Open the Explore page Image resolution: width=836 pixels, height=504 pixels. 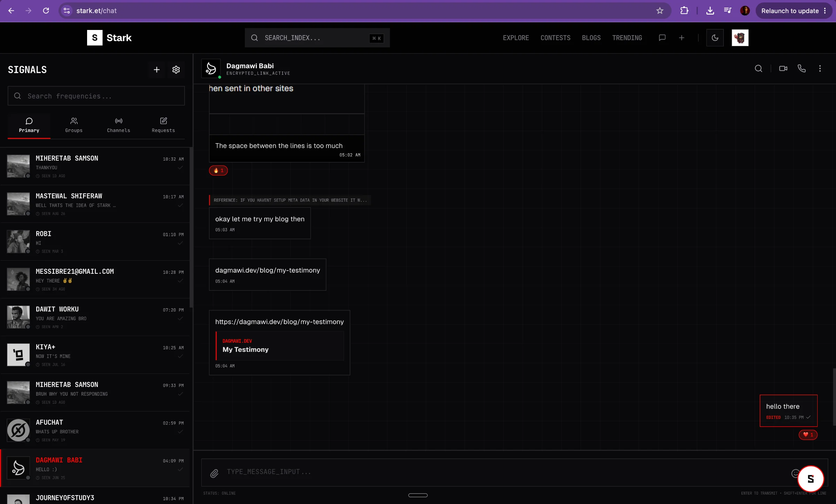[516, 38]
